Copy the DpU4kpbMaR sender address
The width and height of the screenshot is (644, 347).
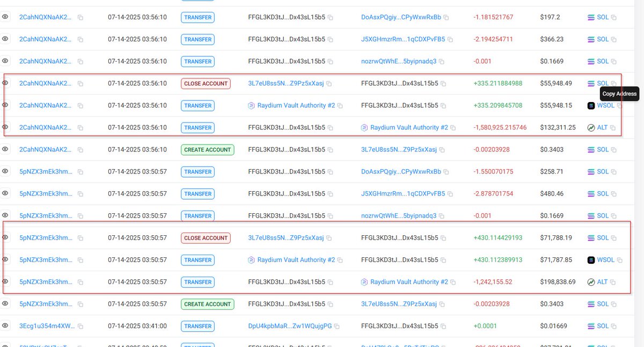[338, 326]
